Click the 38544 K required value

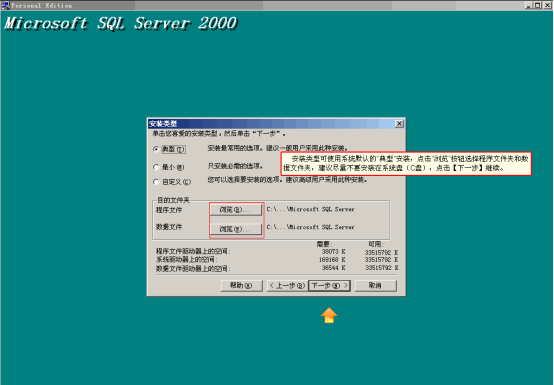334,268
